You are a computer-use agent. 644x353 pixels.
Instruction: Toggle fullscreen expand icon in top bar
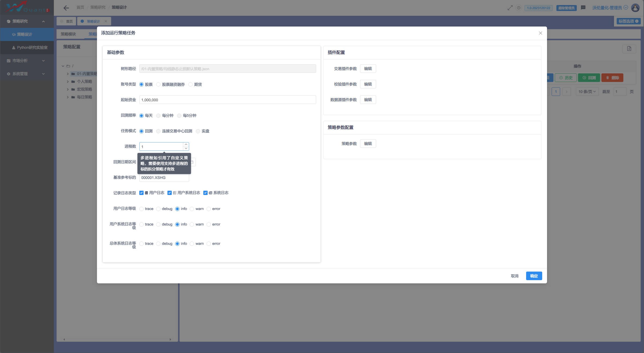[510, 8]
